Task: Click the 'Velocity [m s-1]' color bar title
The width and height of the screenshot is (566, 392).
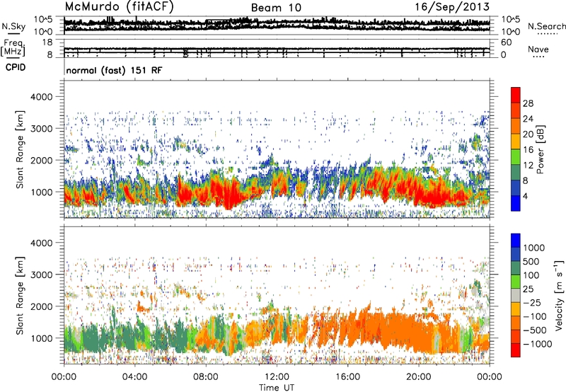Action: (559, 295)
